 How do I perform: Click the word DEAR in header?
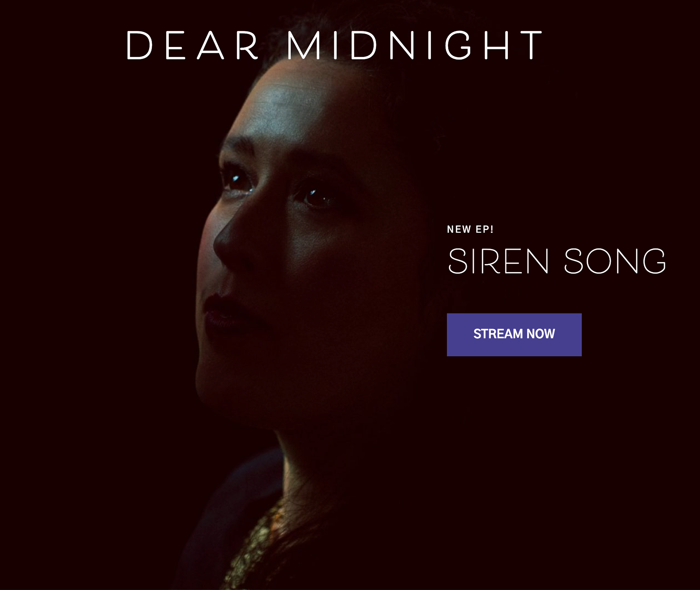pyautogui.click(x=192, y=45)
